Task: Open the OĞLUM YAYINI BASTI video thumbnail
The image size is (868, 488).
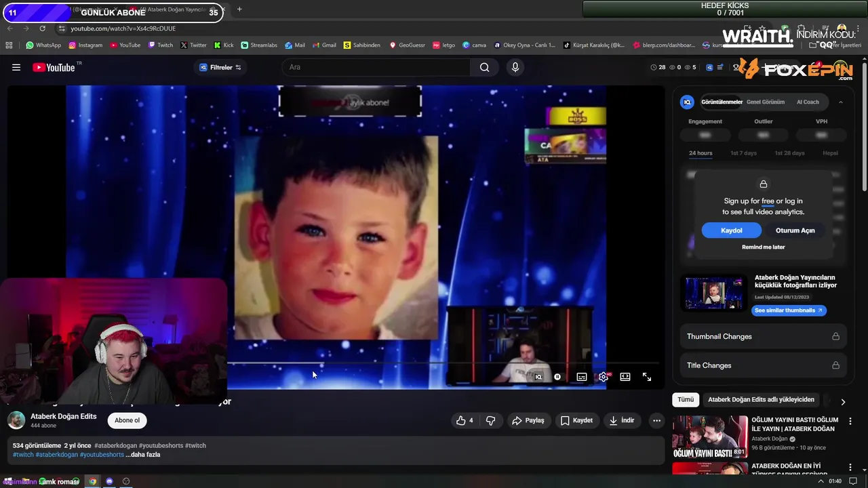Action: pyautogui.click(x=710, y=436)
